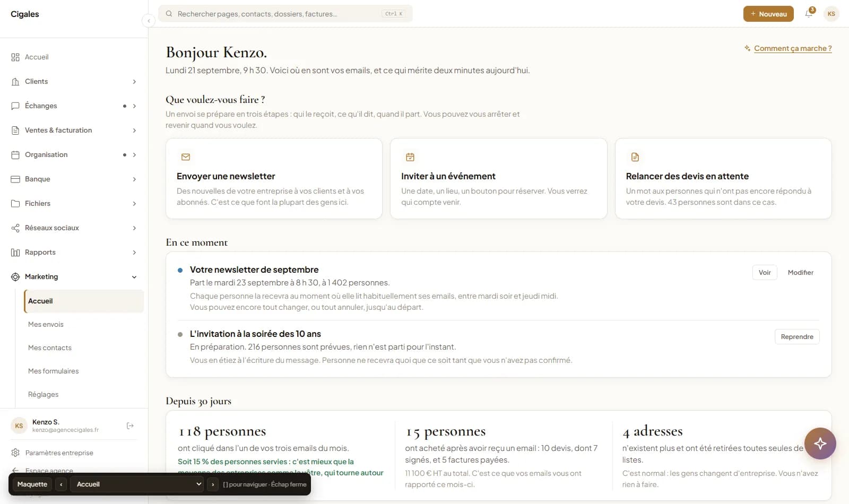
Task: Collapse the Marketing section chevron
Action: tap(134, 277)
